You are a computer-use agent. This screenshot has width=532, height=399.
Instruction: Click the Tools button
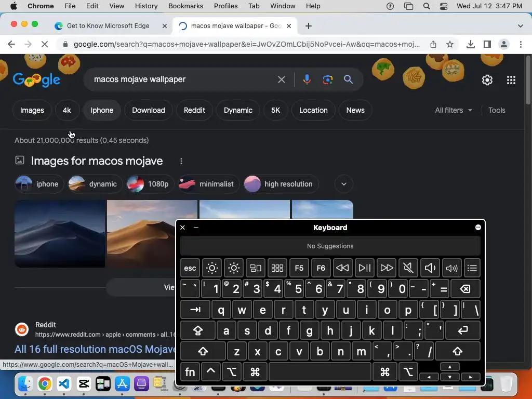[497, 110]
